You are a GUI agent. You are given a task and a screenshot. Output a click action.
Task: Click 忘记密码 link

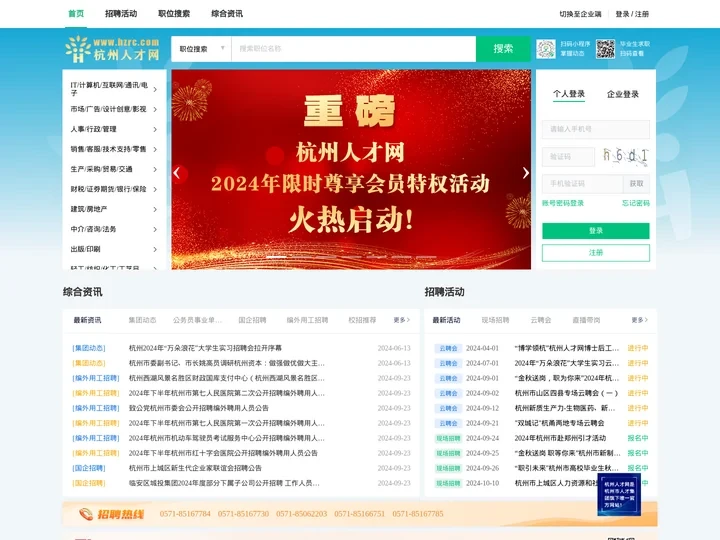pyautogui.click(x=636, y=203)
